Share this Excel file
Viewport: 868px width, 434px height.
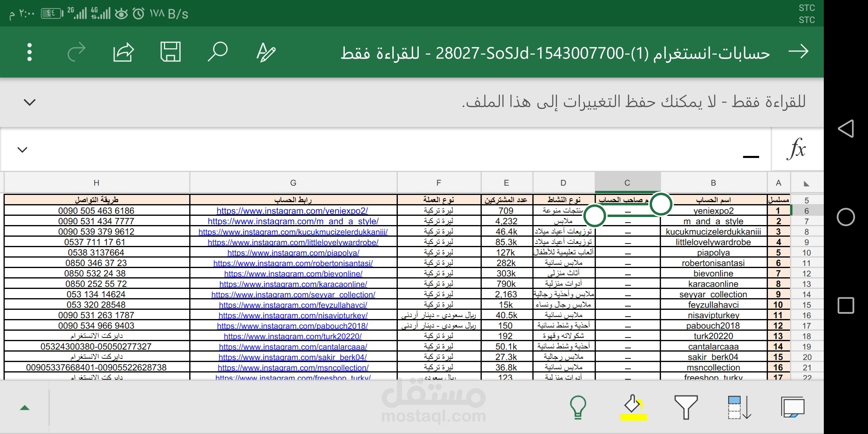(x=124, y=51)
